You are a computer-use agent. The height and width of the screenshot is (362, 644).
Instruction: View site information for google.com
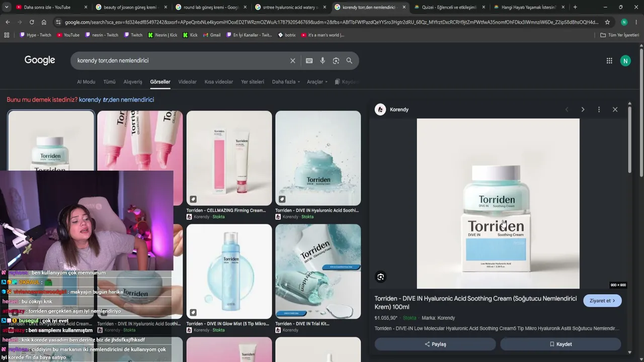pyautogui.click(x=58, y=22)
